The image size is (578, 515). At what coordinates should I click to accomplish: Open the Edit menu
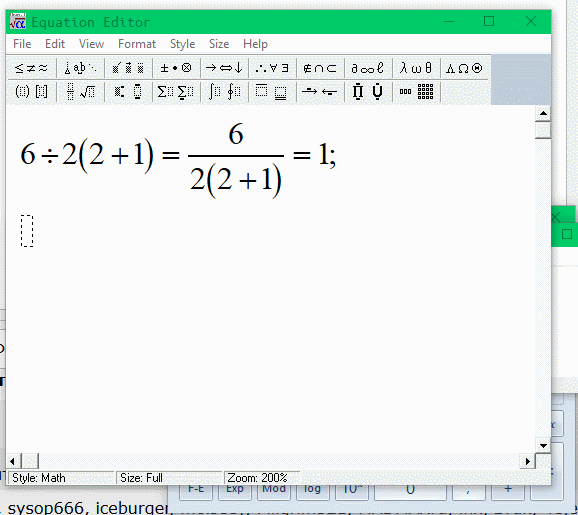tap(55, 44)
